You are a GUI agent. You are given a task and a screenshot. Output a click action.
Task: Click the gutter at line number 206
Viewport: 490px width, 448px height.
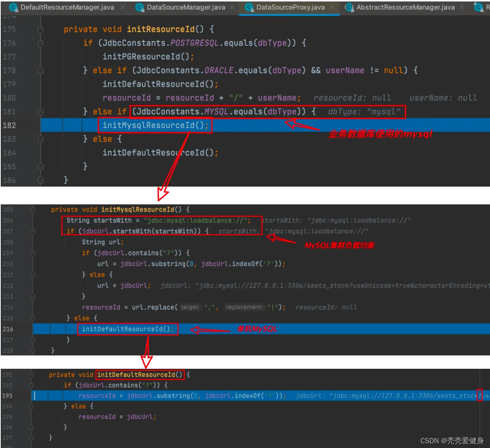(8, 220)
